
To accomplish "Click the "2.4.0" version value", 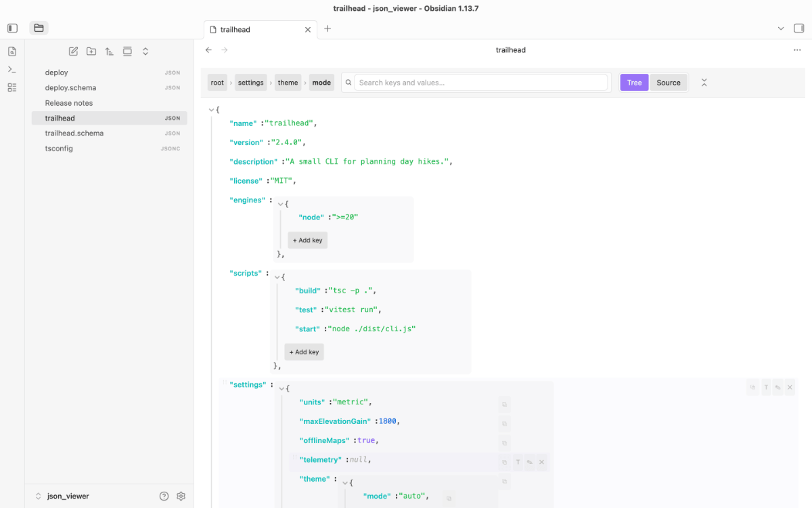I will tap(287, 143).
